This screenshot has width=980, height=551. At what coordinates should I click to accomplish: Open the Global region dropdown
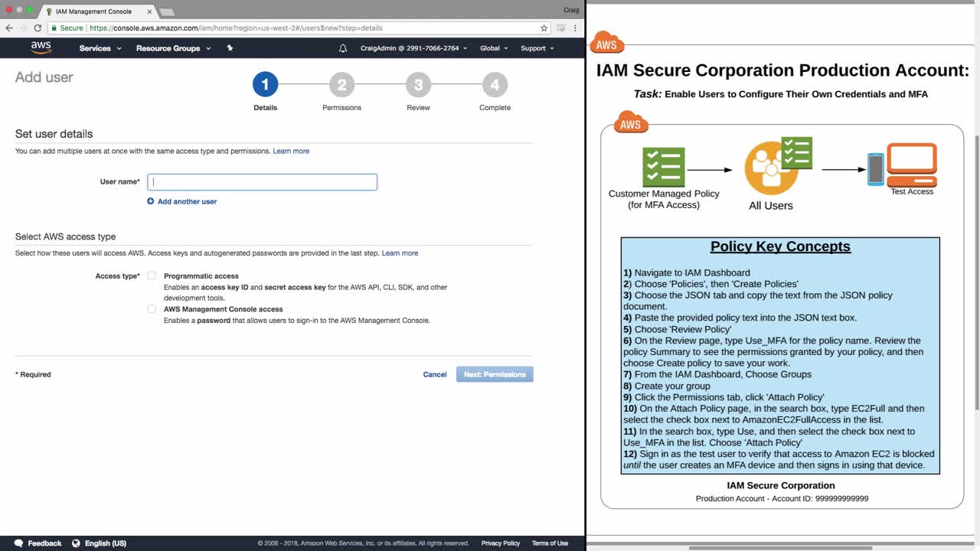point(494,48)
